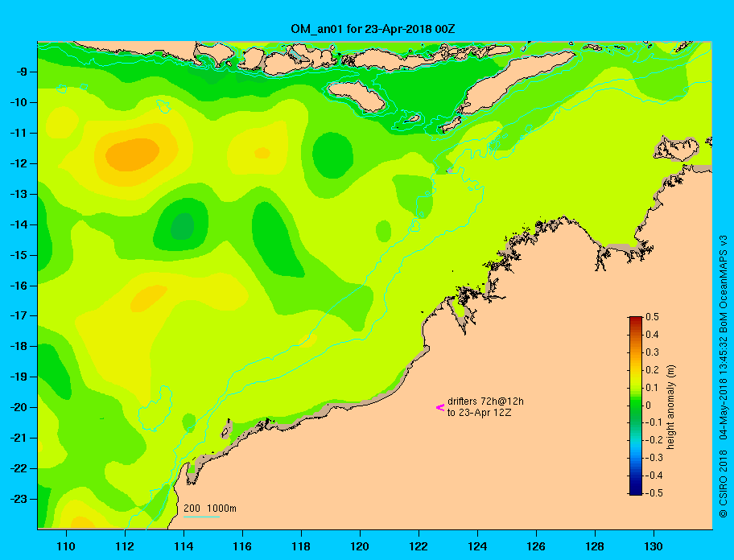Viewport: 734px width, 560px height.
Task: Click the latitude label '-15'
Action: 19,255
